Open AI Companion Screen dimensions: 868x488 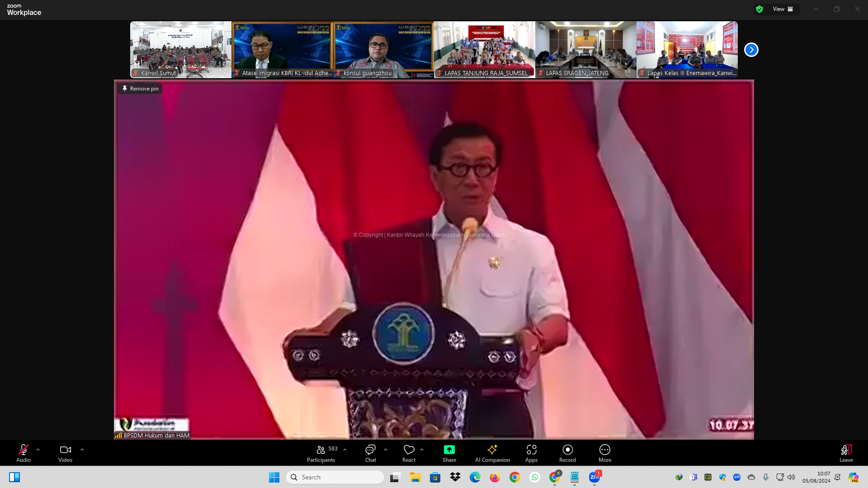point(492,450)
